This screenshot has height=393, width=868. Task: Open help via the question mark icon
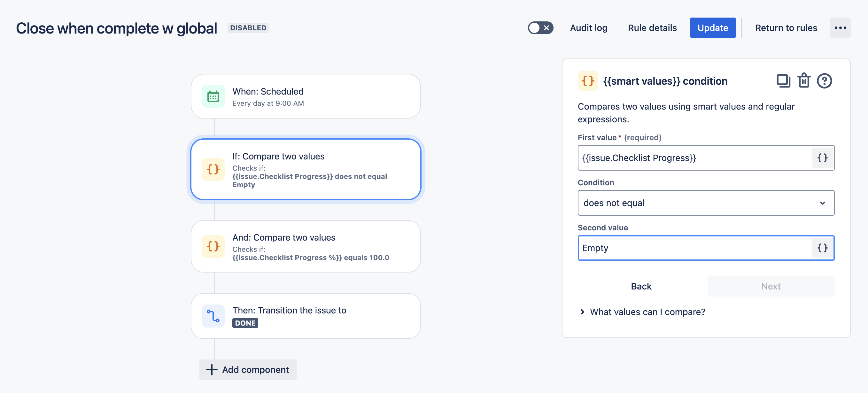tap(824, 81)
